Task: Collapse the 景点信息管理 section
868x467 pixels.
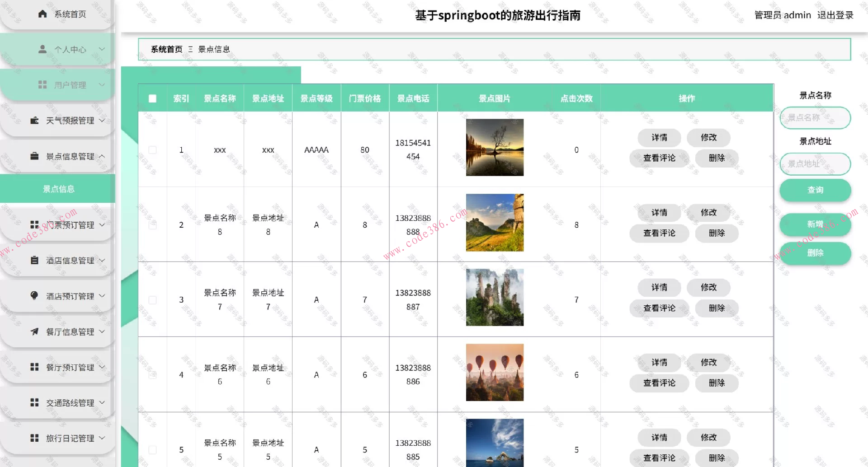Action: (x=103, y=156)
